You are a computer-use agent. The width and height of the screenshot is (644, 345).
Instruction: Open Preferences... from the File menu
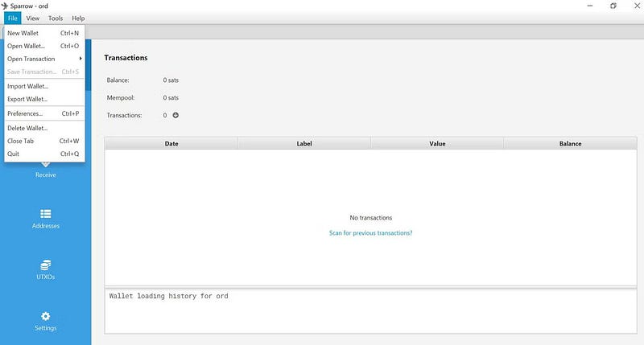[44, 113]
